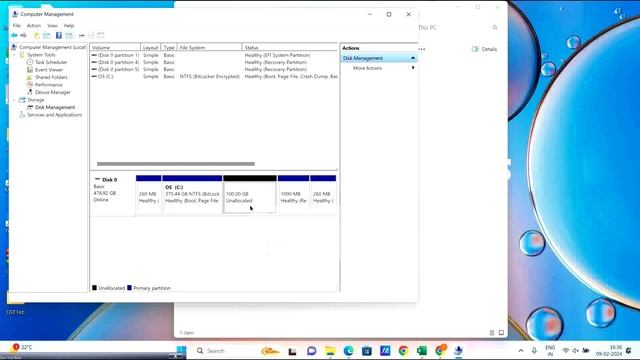Select the 100.00 GB Unallocated block
Image resolution: width=640 pixels, height=360 pixels.
pyautogui.click(x=250, y=194)
